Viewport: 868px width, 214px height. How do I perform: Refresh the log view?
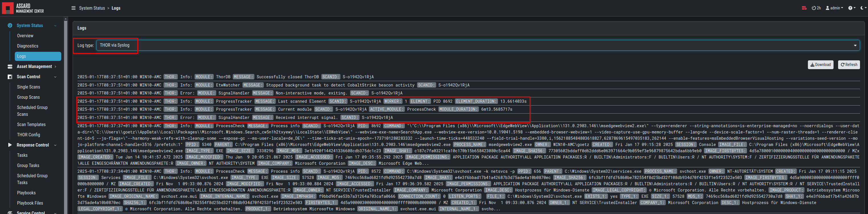[848, 65]
